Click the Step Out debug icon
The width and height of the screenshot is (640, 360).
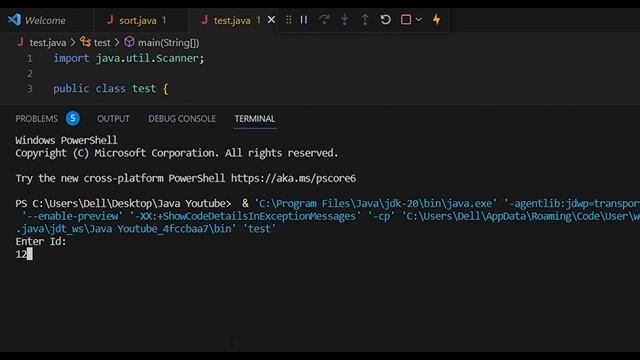coord(365,20)
